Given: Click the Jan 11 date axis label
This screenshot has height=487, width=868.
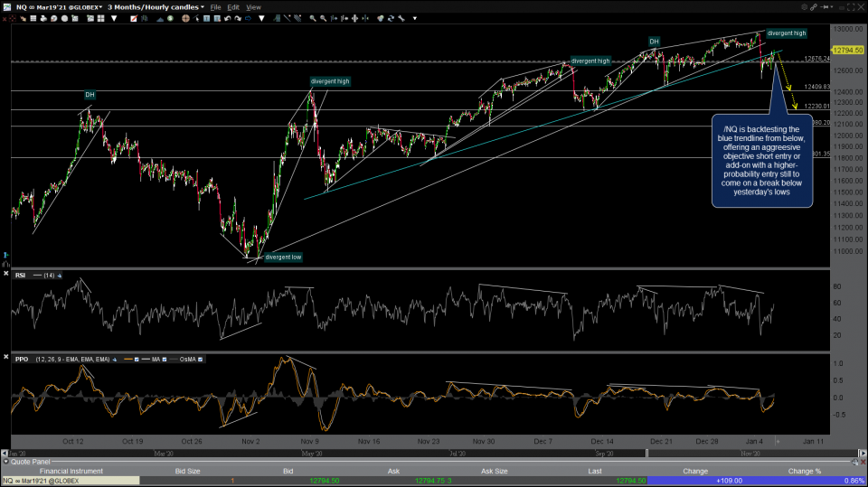Looking at the screenshot, I should [813, 441].
